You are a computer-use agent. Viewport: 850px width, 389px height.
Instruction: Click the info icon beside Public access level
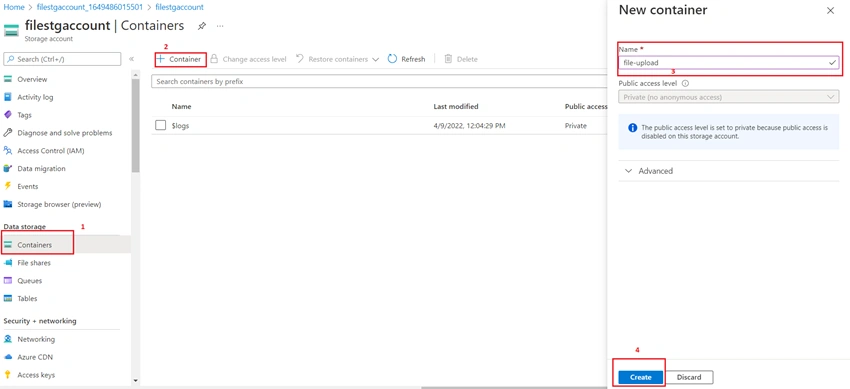(685, 84)
